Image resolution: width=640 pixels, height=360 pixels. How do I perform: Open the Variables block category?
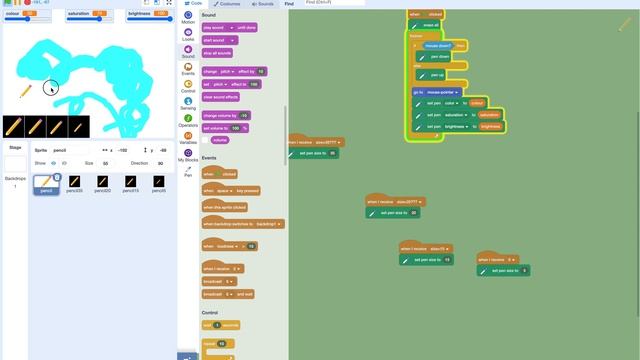188,138
